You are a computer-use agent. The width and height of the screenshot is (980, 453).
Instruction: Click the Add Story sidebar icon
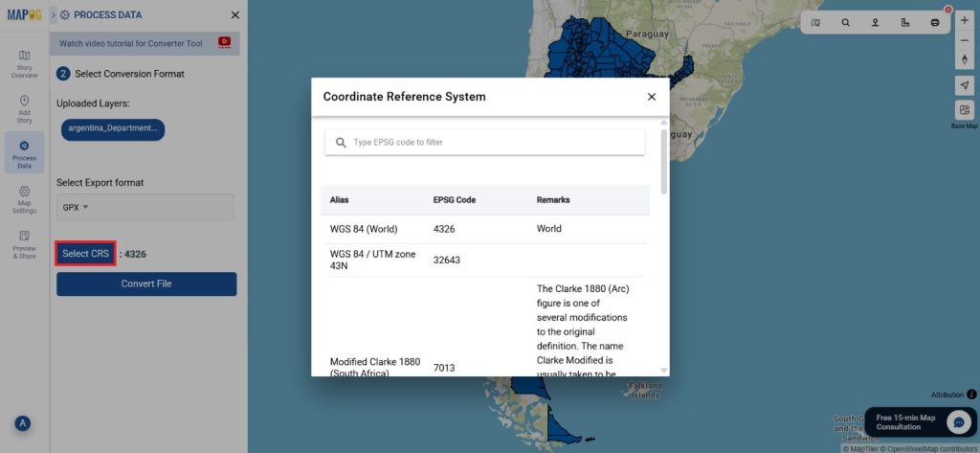[24, 108]
